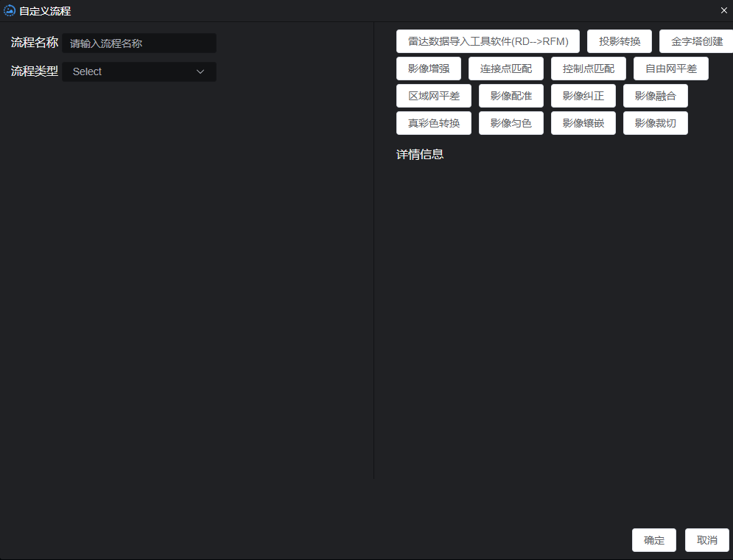
Task: Click the 连接点匹配 button
Action: (x=505, y=69)
